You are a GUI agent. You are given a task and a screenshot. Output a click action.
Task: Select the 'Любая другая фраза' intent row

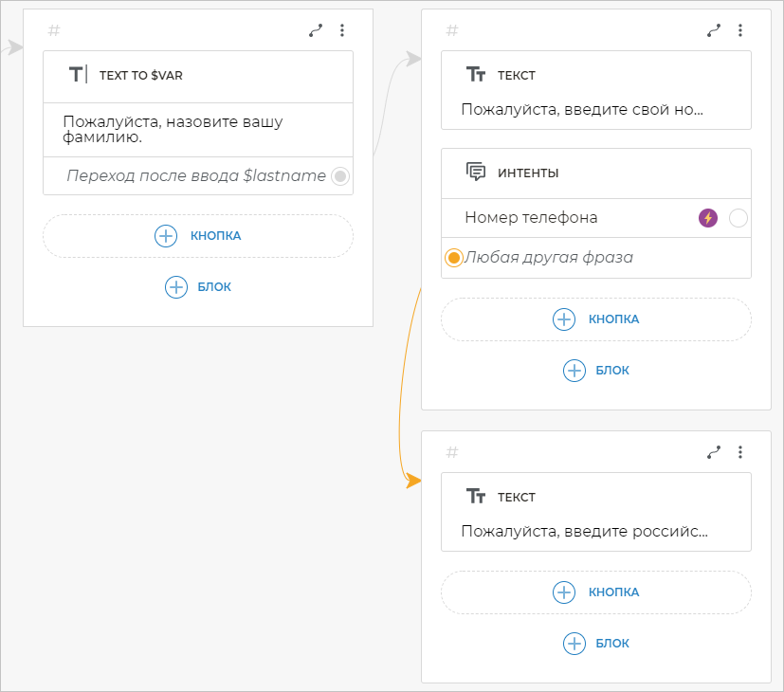(550, 258)
